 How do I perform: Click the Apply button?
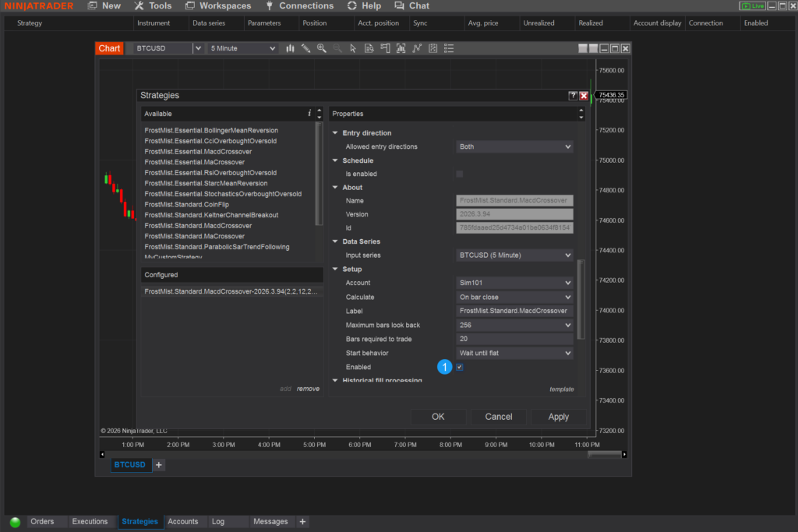[x=558, y=417]
